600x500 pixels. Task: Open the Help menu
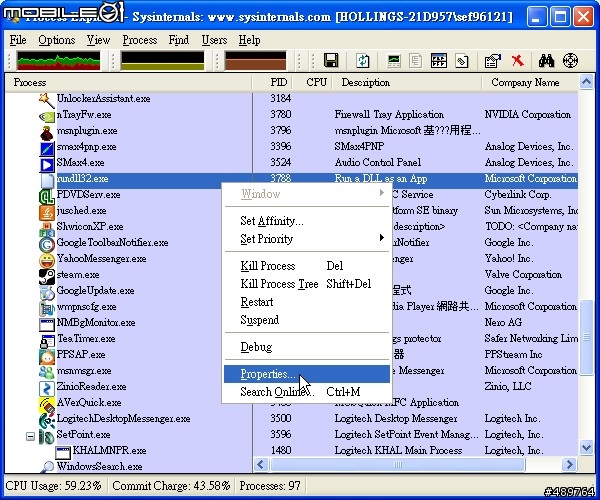(x=249, y=40)
